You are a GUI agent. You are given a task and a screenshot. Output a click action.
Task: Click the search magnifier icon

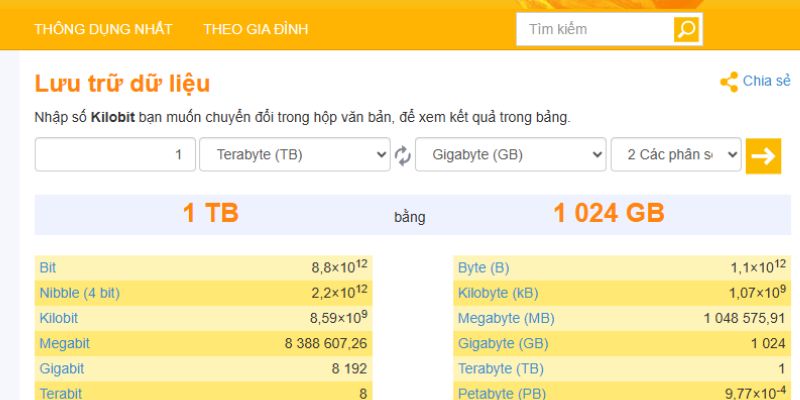tap(686, 29)
